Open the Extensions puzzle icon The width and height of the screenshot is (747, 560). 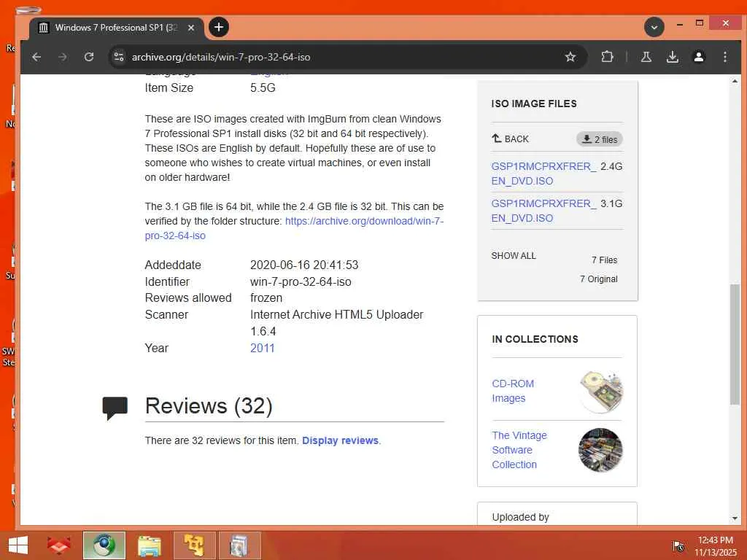(x=607, y=57)
